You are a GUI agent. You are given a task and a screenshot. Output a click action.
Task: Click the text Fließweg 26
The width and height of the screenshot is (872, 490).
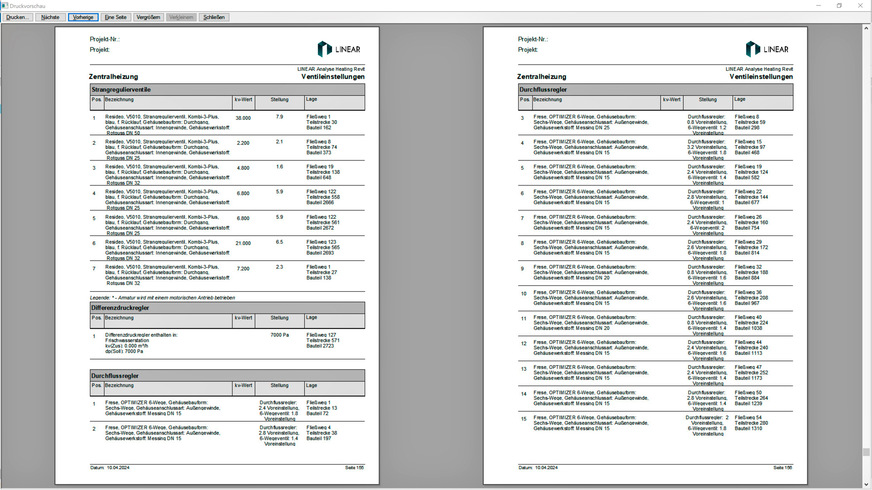[748, 217]
